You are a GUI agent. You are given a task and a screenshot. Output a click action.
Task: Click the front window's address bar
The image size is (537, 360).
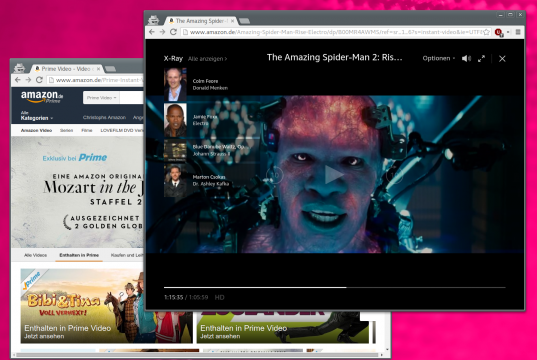(336, 32)
